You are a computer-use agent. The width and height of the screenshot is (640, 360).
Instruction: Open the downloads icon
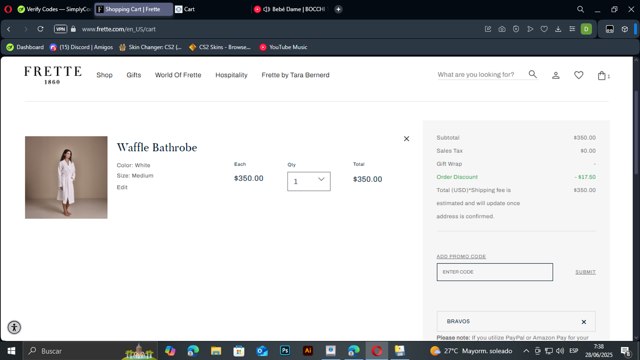558,29
